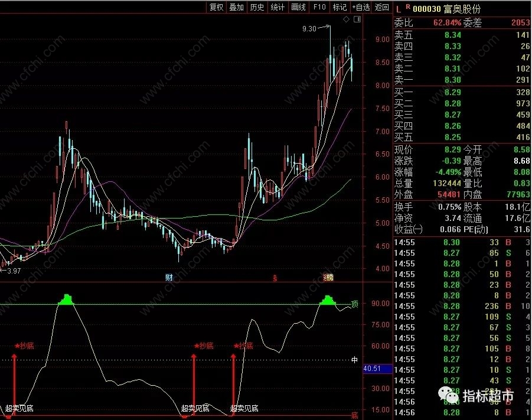Select 卖一 ask price 8.30
Image resolution: width=532 pixels, height=420 pixels.
(x=453, y=80)
